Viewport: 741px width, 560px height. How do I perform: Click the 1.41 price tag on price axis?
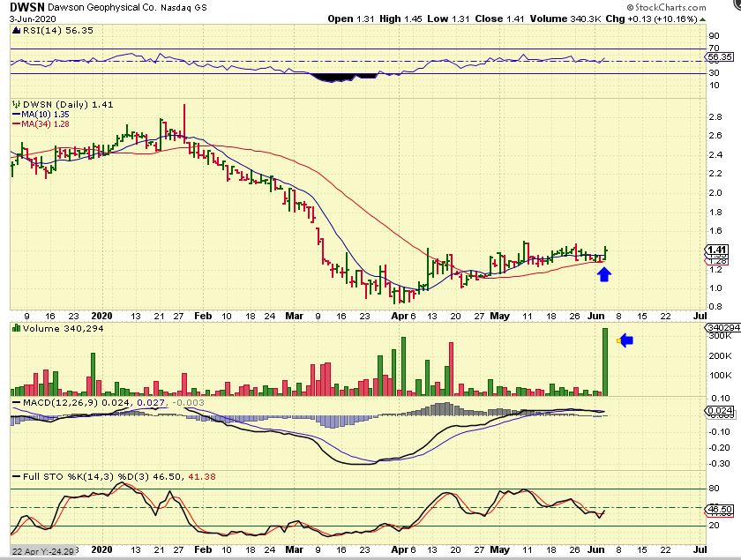(x=717, y=250)
